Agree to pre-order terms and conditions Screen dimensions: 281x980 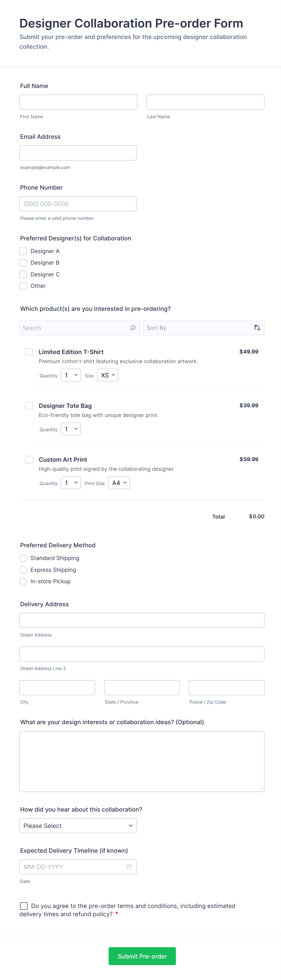coord(24,906)
